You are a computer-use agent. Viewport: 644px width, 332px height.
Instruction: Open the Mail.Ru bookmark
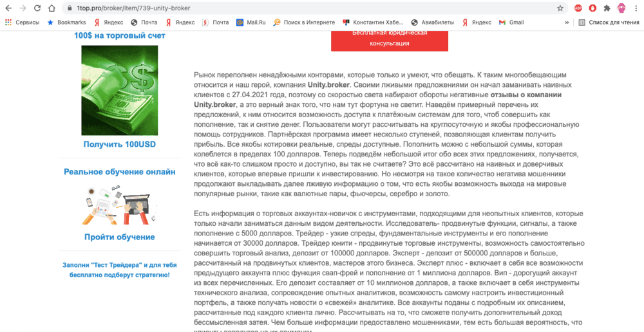click(x=251, y=23)
